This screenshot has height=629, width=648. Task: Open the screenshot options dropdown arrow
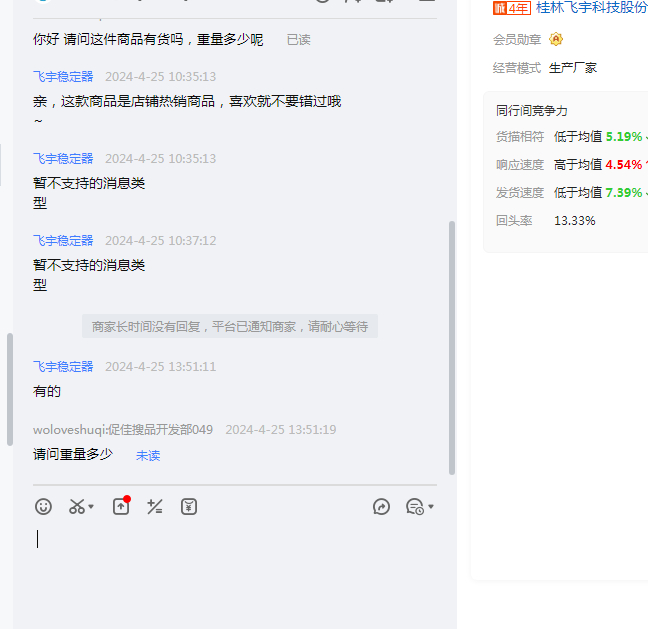tap(92, 507)
